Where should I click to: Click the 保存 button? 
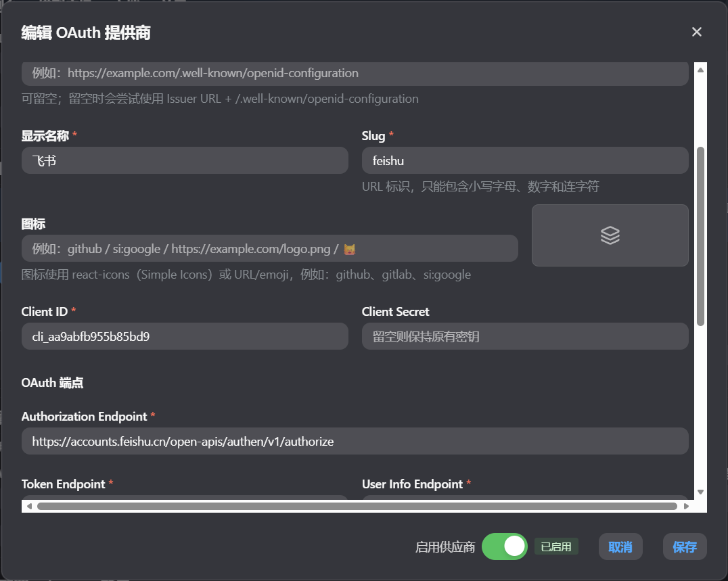[x=685, y=547]
